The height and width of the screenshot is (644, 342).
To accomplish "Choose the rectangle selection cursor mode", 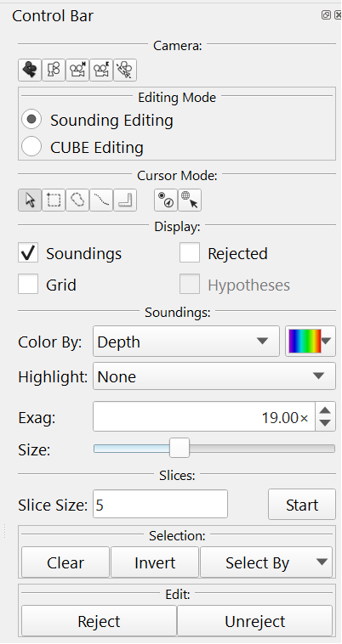I will (x=54, y=200).
